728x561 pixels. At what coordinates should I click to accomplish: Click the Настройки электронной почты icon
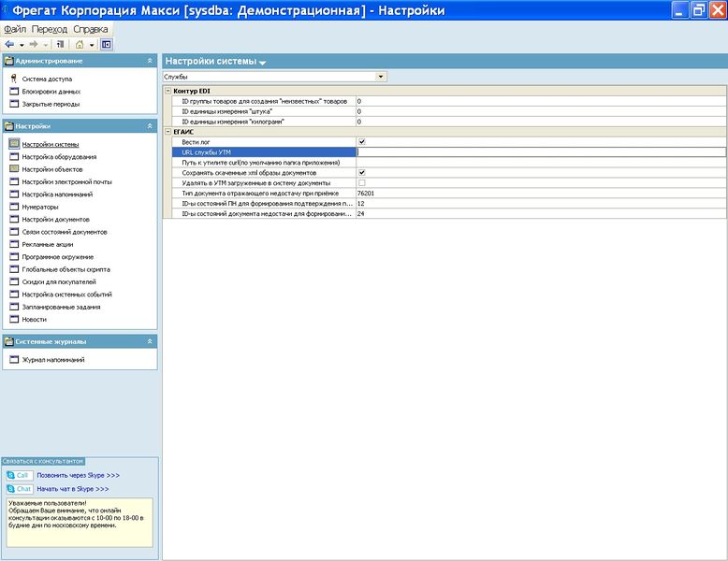tap(14, 181)
